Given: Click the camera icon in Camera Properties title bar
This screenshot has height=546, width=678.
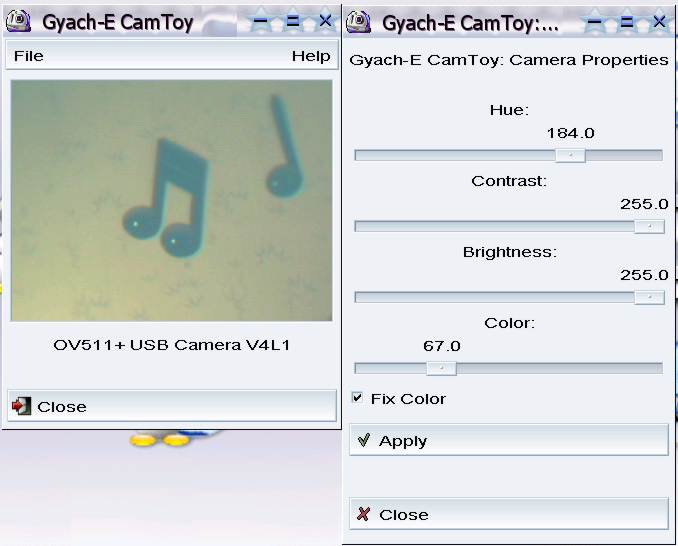Looking at the screenshot, I should (361, 21).
